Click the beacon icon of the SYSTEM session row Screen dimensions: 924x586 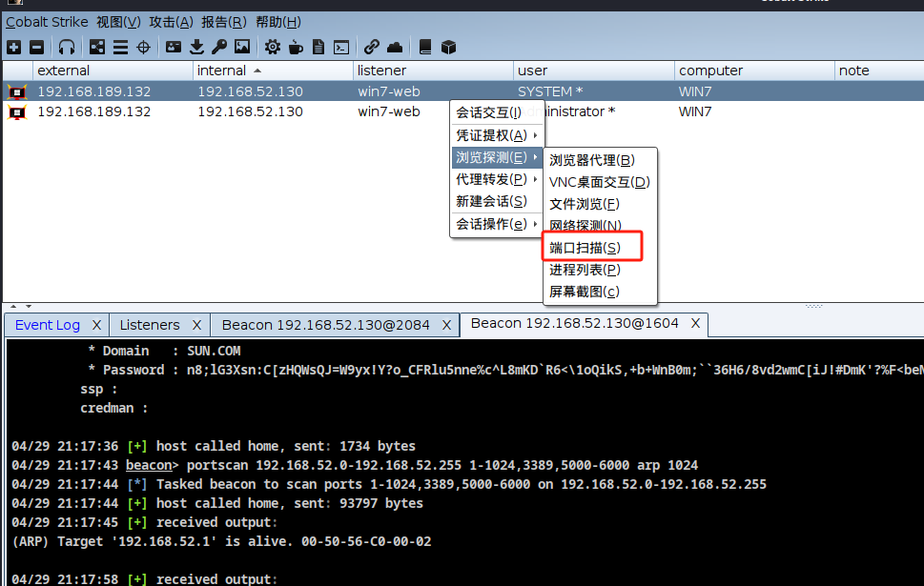17,91
